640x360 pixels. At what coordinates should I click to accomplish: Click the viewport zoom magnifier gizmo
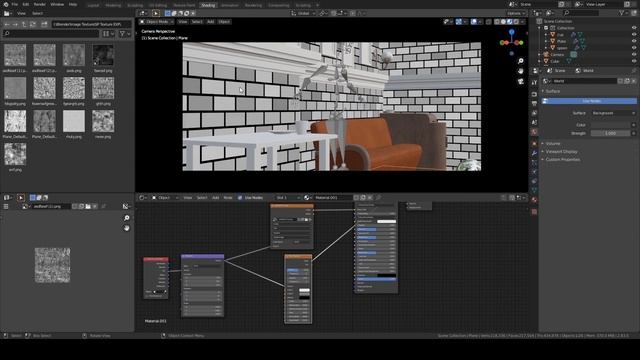point(521,61)
